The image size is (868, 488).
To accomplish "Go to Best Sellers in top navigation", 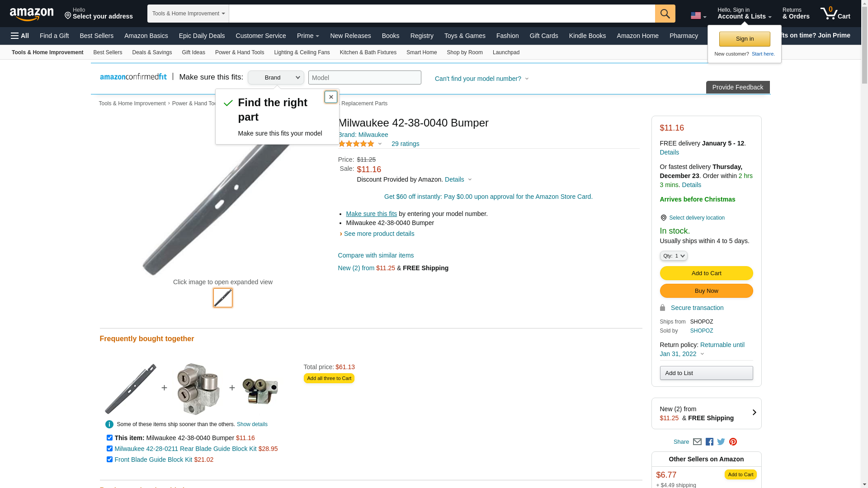I will (96, 36).
